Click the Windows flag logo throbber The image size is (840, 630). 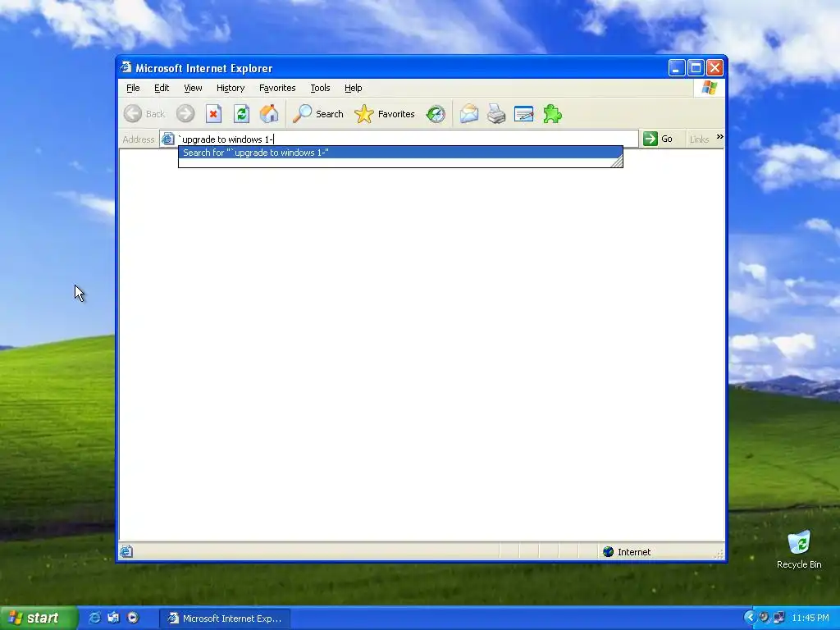click(x=710, y=87)
